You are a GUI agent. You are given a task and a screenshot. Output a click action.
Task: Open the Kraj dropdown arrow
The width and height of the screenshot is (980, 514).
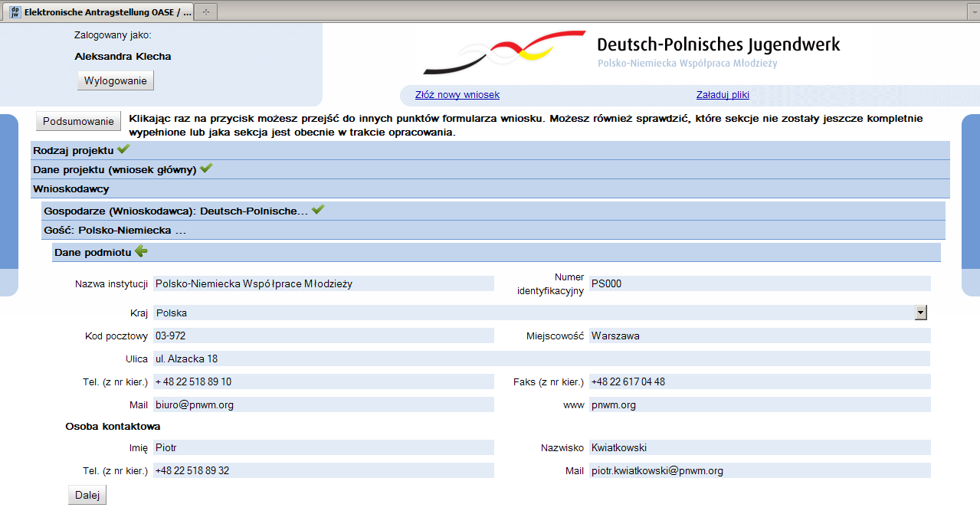pyautogui.click(x=921, y=313)
